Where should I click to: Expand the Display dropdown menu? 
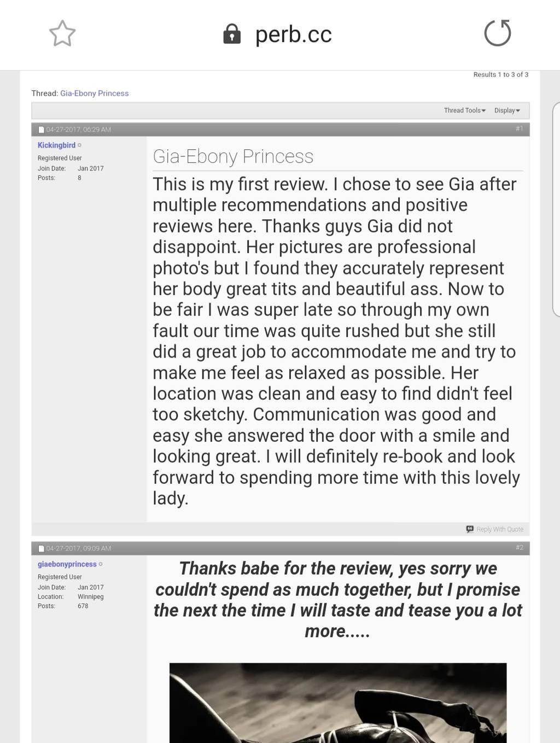507,110
